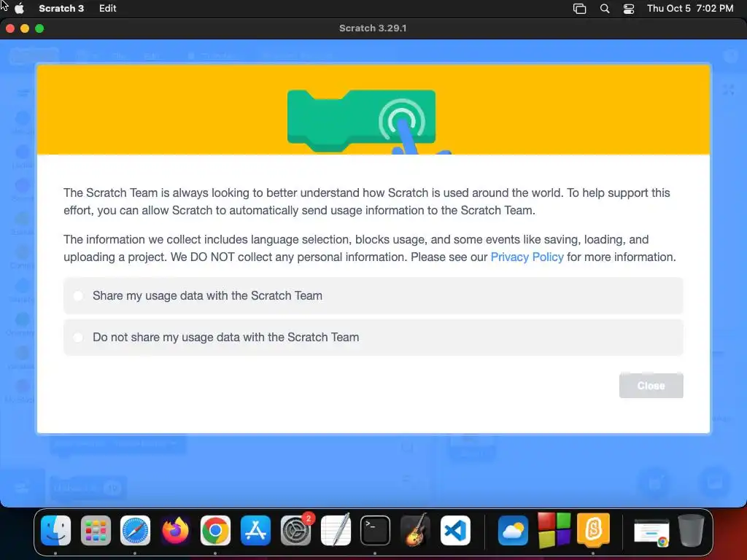The width and height of the screenshot is (747, 560).
Task: Open the colorful four-squares app in dock
Action: click(554, 530)
